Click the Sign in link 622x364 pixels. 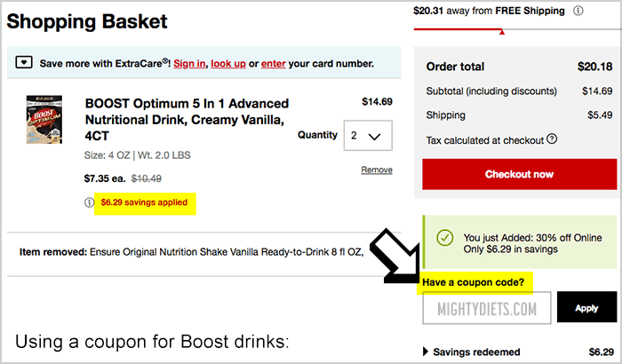pos(189,63)
